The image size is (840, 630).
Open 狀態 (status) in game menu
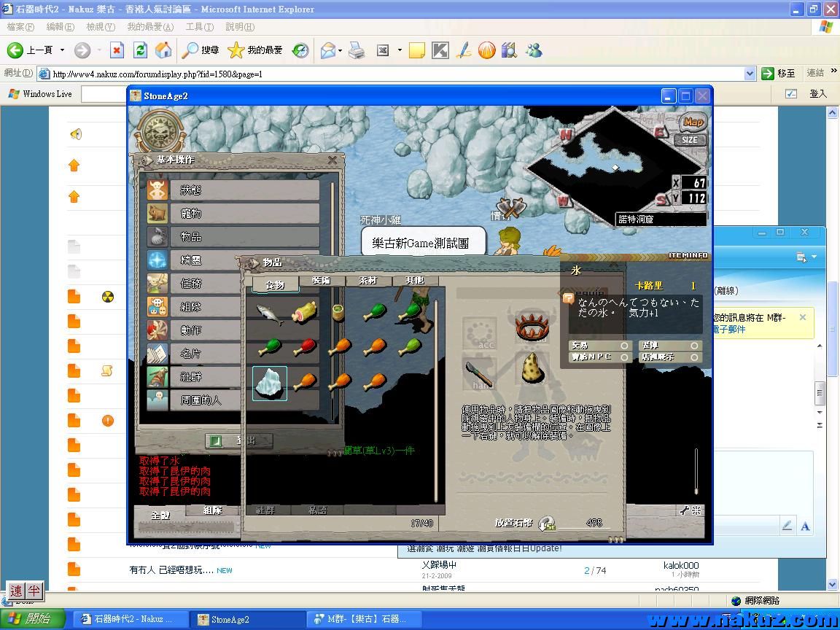pos(233,190)
